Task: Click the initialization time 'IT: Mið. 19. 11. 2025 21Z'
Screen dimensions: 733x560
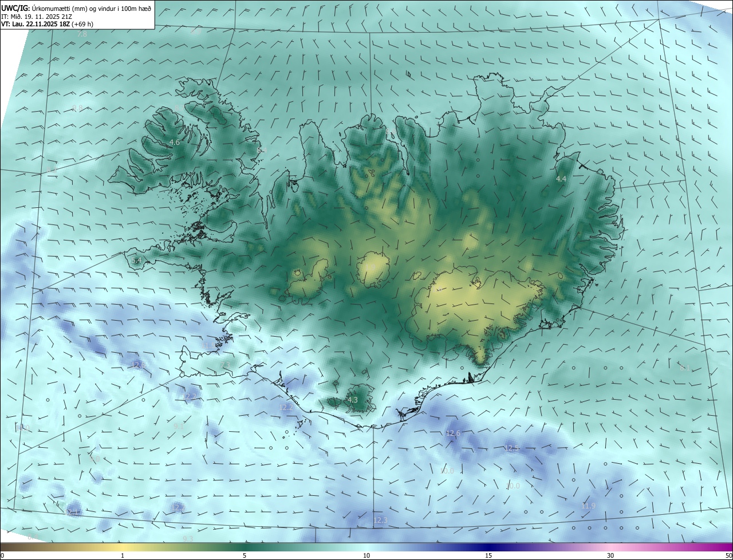Action: [36, 17]
